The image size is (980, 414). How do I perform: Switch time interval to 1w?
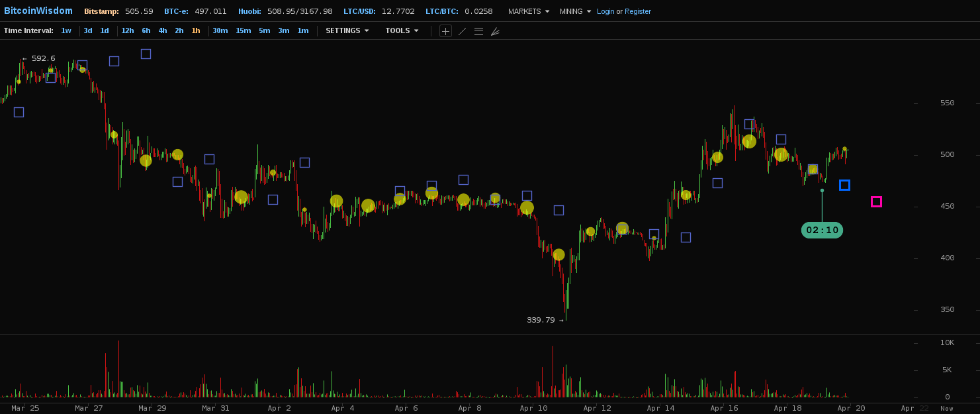(66, 30)
